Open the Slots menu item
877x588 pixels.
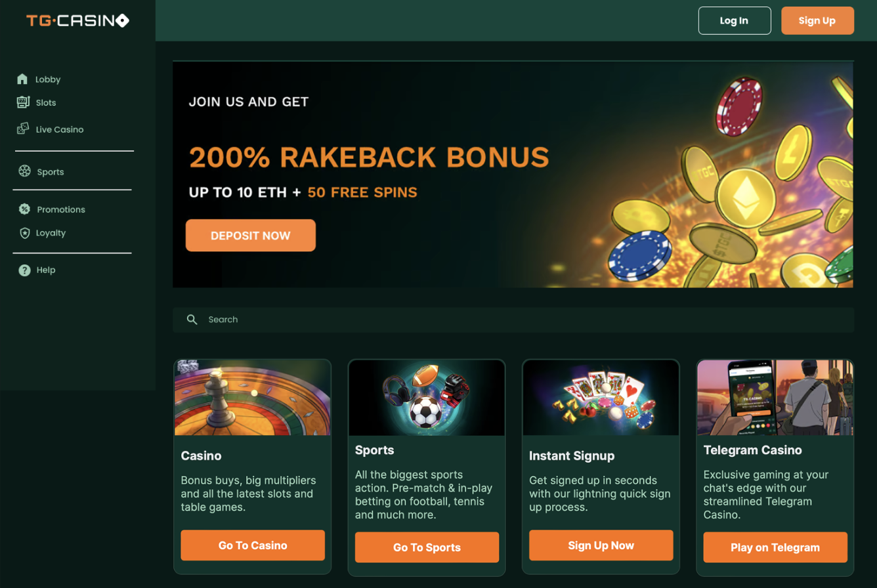(x=46, y=102)
